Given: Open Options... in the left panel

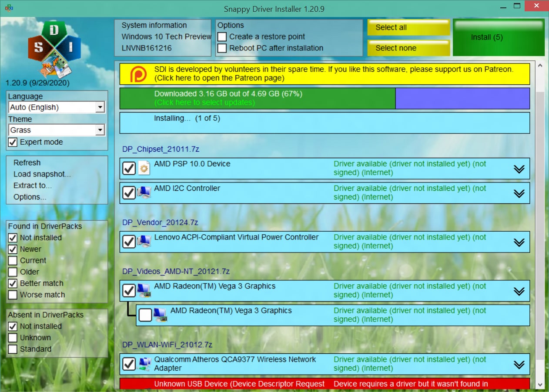Looking at the screenshot, I should [x=30, y=197].
